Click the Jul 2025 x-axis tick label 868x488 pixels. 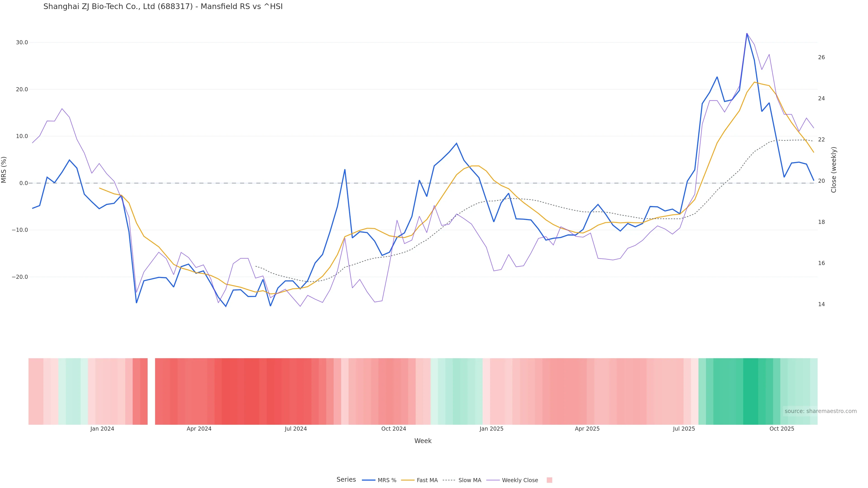point(684,429)
